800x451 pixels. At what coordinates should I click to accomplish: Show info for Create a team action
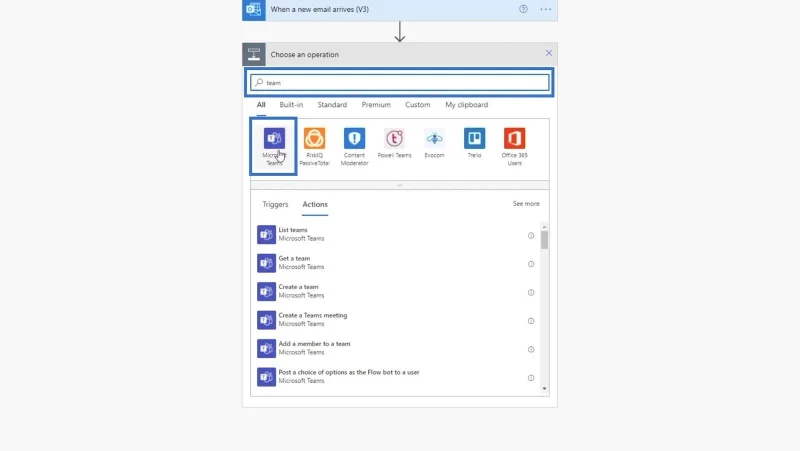pos(531,293)
